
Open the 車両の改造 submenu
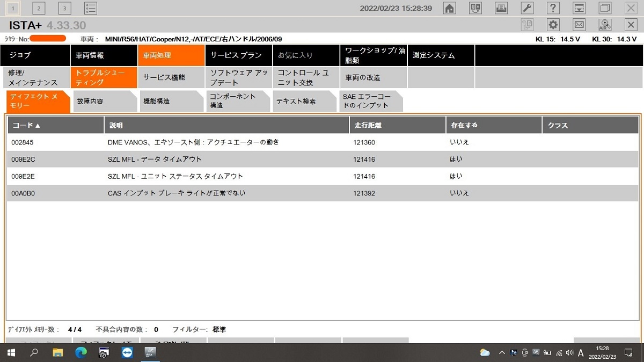(374, 77)
